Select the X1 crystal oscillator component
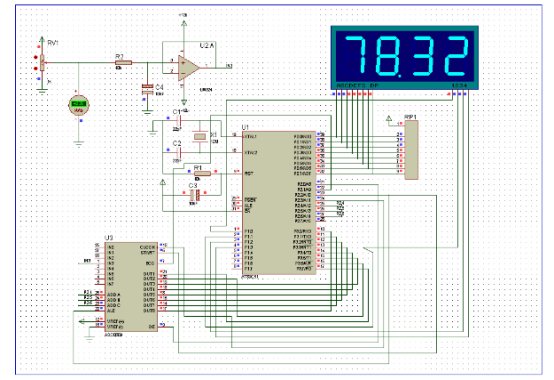This screenshot has width=554, height=380. pos(200,136)
